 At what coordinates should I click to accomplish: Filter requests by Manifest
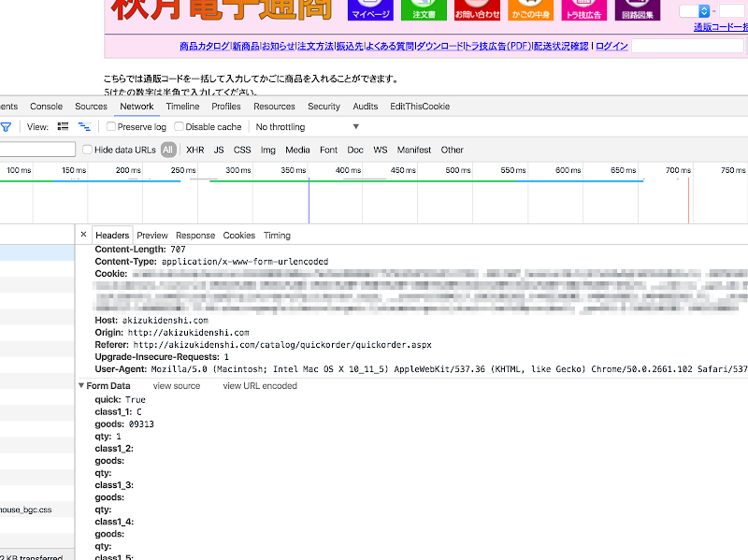414,150
